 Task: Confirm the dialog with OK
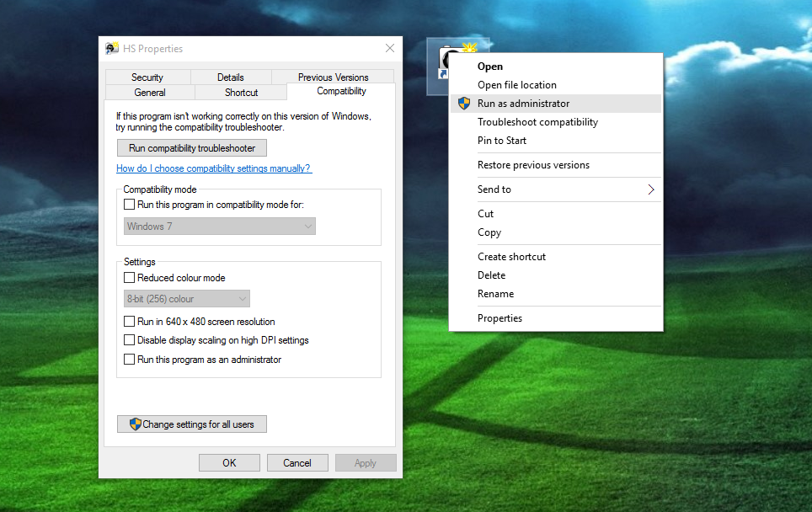click(x=229, y=463)
